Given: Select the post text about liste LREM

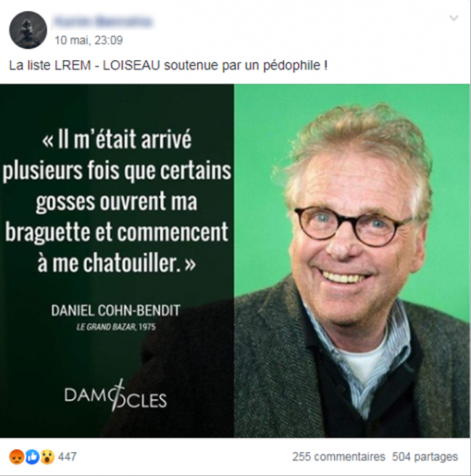Looking at the screenshot, I should tap(168, 65).
